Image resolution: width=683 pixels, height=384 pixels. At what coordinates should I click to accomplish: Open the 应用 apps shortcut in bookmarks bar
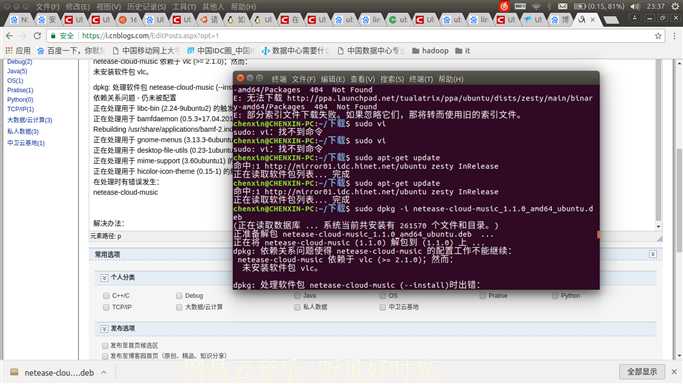coord(18,51)
